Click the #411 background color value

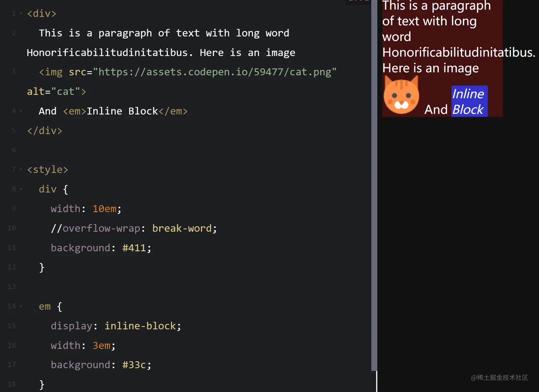(x=134, y=248)
